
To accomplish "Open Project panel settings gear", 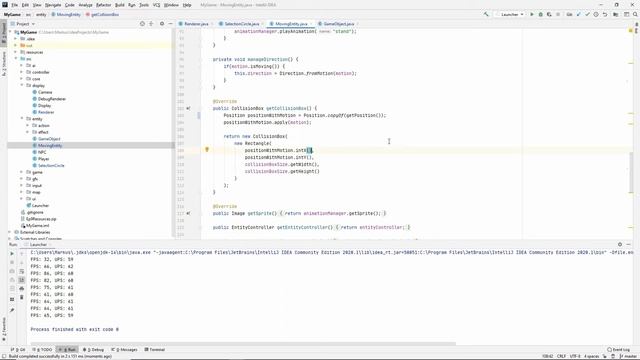I will pyautogui.click(x=162, y=24).
